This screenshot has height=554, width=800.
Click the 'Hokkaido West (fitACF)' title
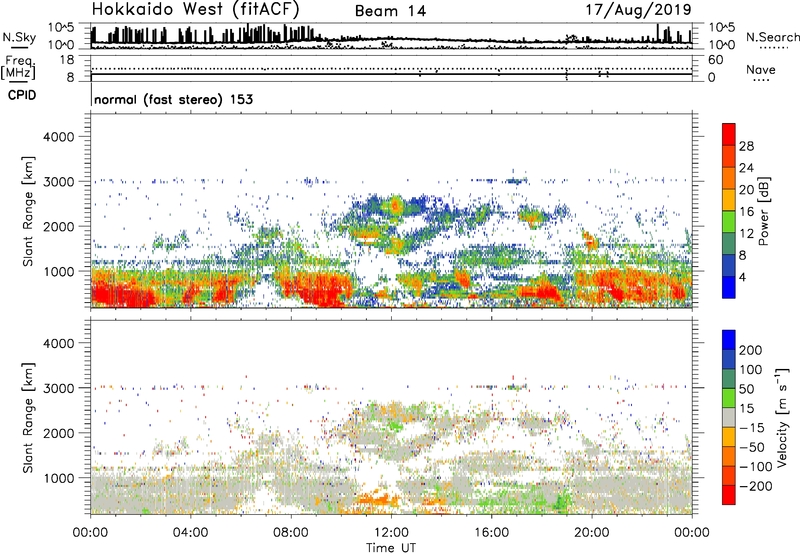point(195,9)
